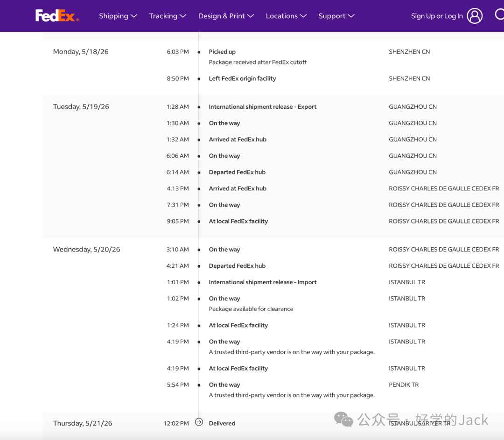
Task: Click the search magnifier icon
Action: (x=499, y=14)
